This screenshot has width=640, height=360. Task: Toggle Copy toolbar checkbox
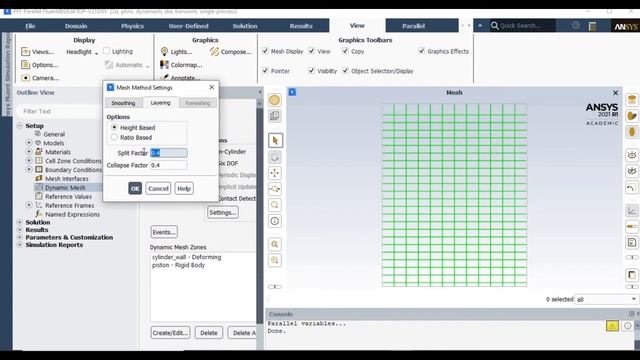tap(345, 51)
